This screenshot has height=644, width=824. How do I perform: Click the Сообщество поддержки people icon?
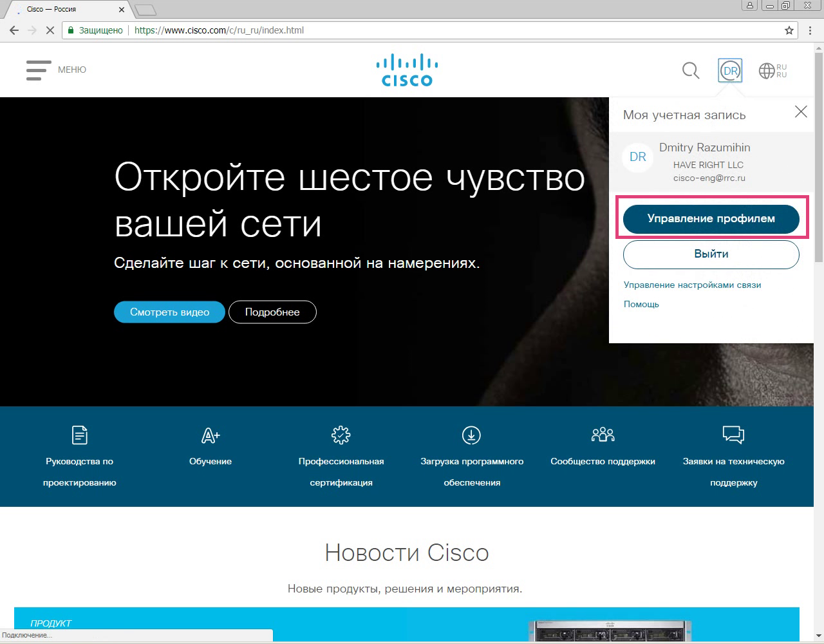[x=603, y=435]
